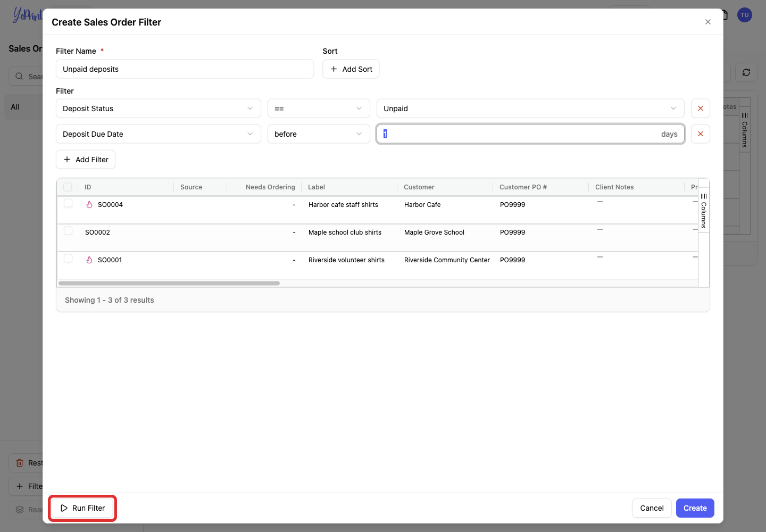Expand the Deposit Status field dropdown
This screenshot has width=766, height=532.
click(x=159, y=109)
